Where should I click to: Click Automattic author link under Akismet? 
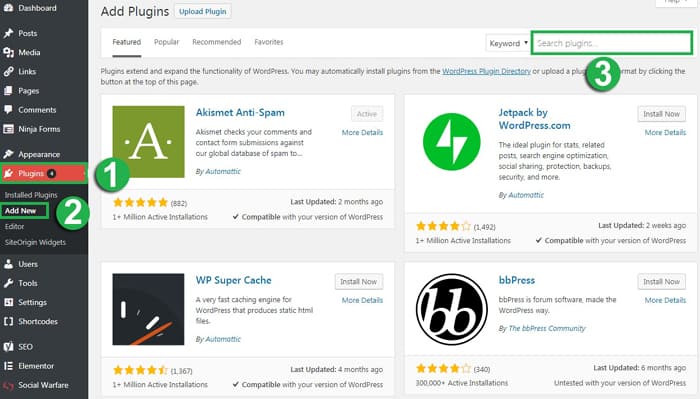pos(223,171)
